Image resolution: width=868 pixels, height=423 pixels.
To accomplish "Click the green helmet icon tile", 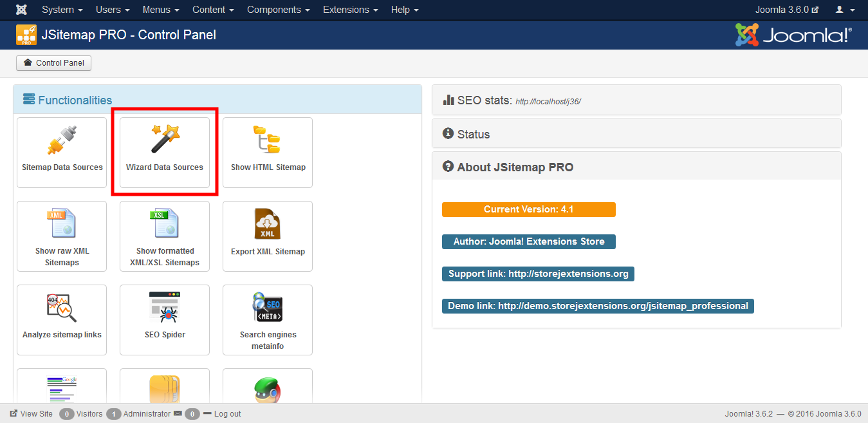I will tap(268, 386).
